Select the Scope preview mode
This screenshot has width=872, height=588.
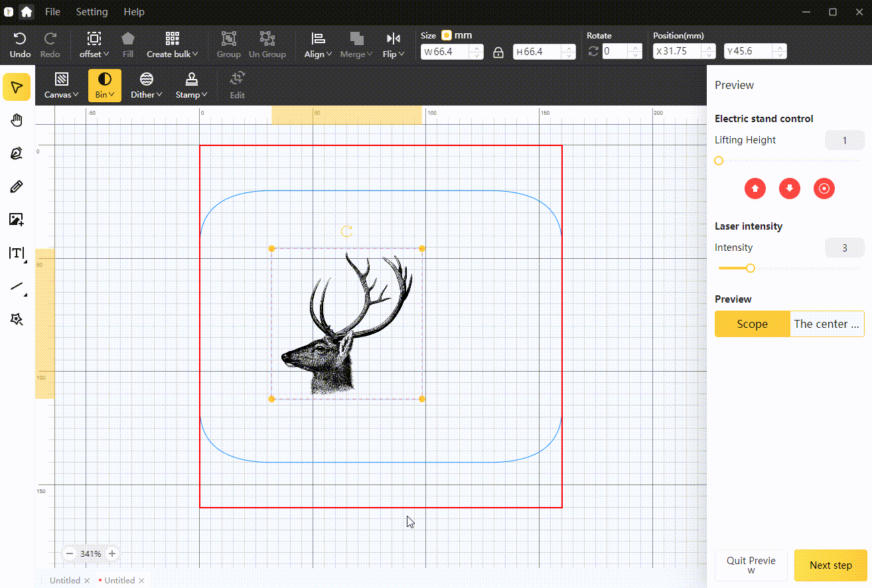coord(753,324)
